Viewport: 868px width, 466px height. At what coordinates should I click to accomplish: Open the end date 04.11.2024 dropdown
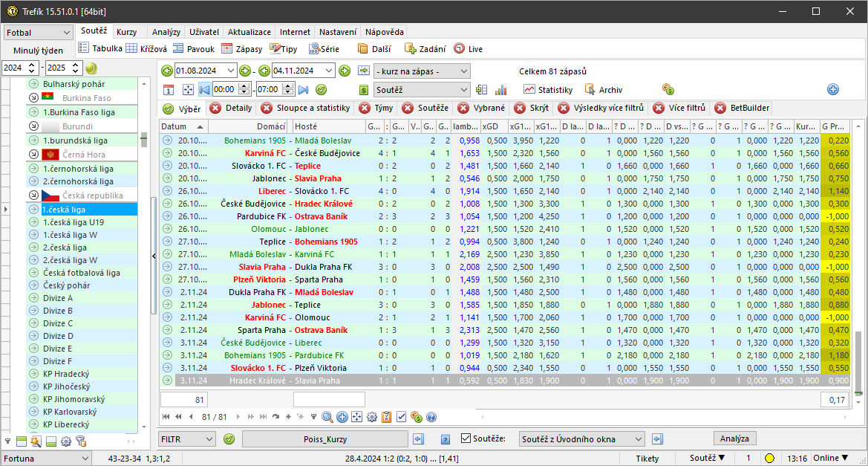pyautogui.click(x=330, y=71)
